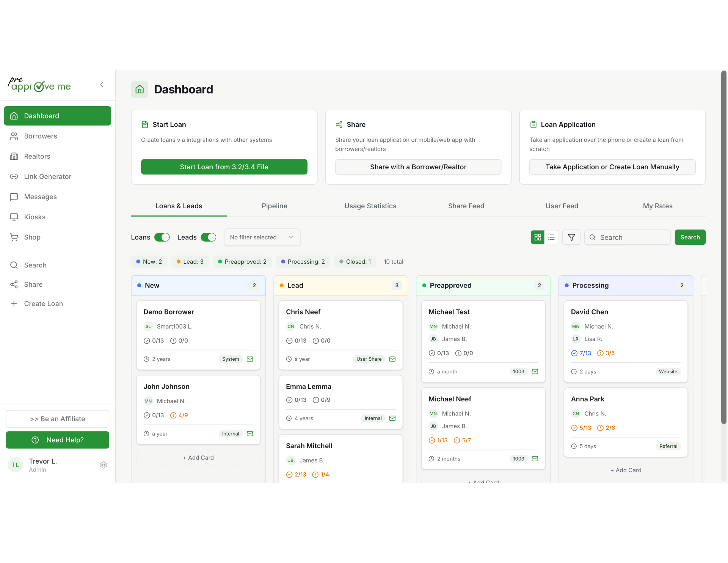Filter by the Closed: 1 status chip
Image resolution: width=728 pixels, height=563 pixels.
[x=355, y=262]
